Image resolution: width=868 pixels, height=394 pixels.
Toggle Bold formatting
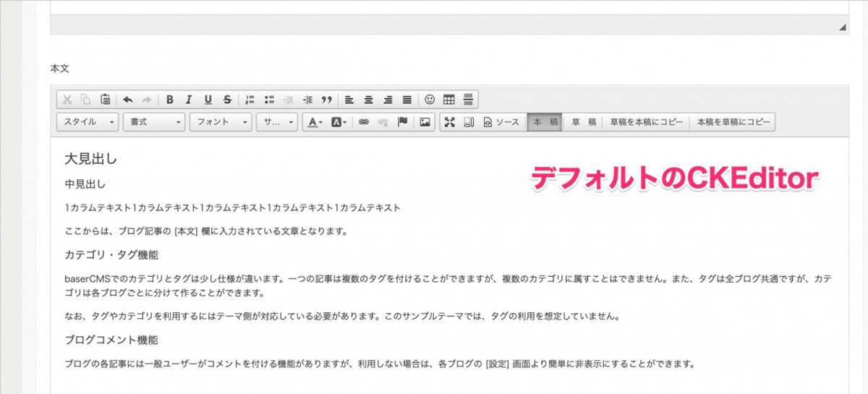pos(170,100)
